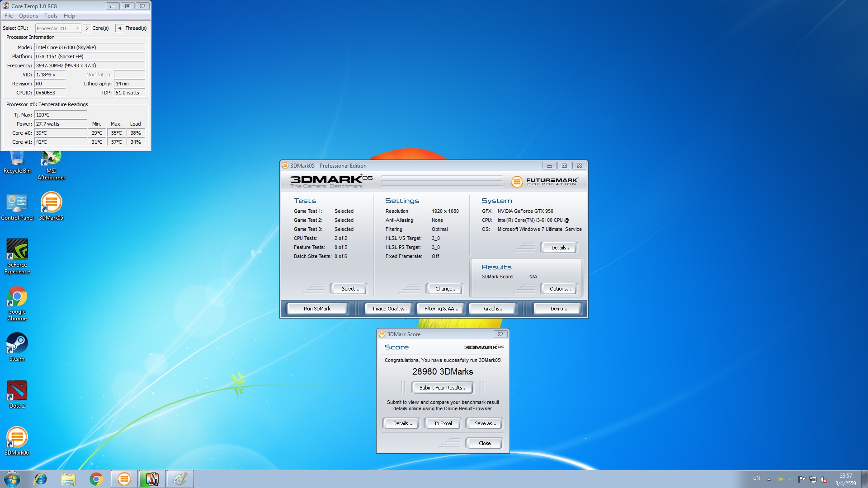Open the Filtering & AA settings

(441, 309)
